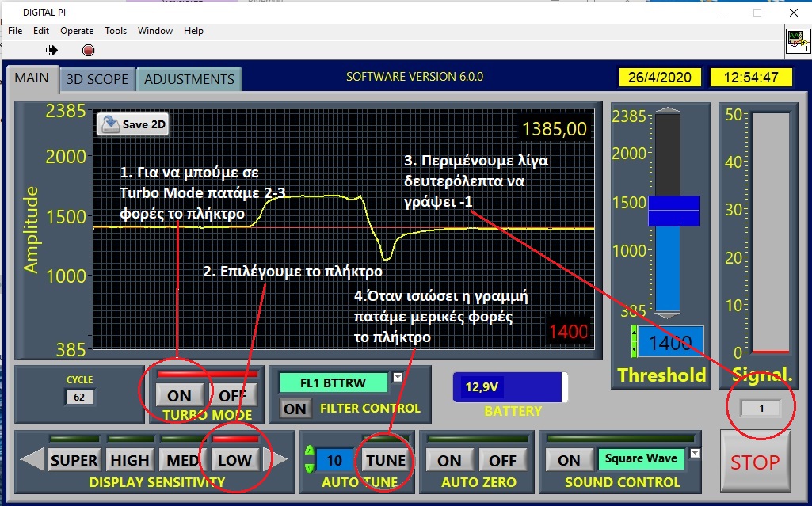
Task: Expand the Square Wave sound dropdown
Action: click(x=695, y=454)
